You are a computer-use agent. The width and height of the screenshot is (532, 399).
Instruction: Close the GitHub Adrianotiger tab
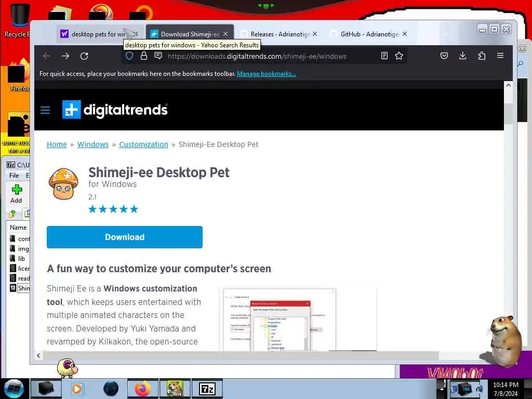[405, 34]
